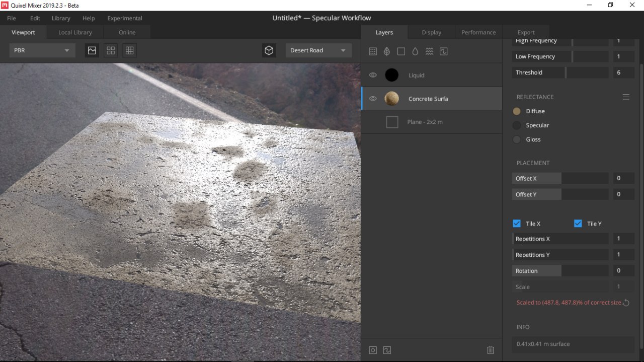Add a liquid layer with the droplet icon

pyautogui.click(x=415, y=51)
